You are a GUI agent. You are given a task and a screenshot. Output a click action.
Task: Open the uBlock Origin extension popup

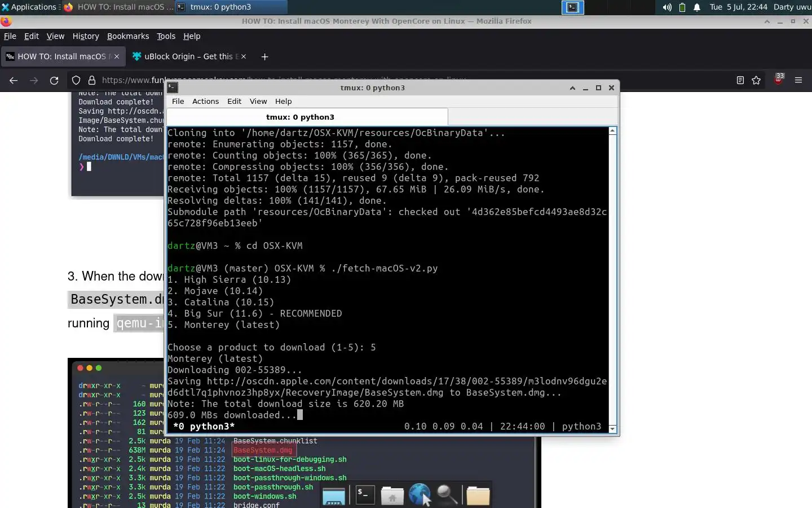[779, 79]
